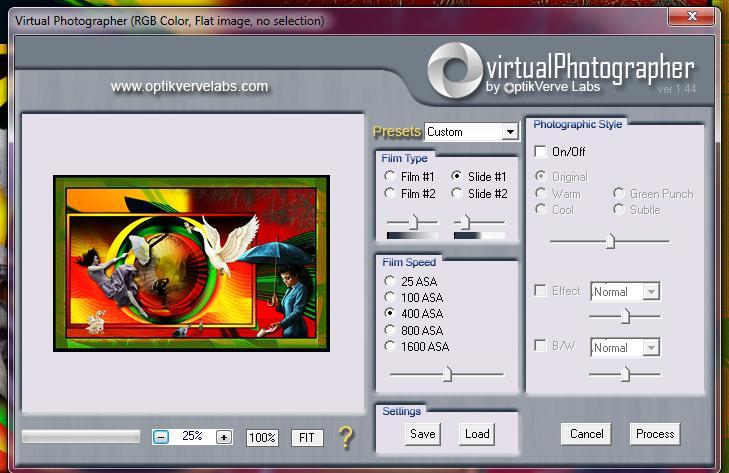The height and width of the screenshot is (473, 729).
Task: Click the Presets label text
Action: point(397,132)
